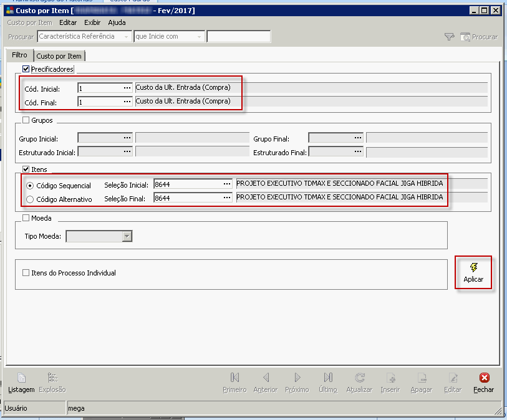
Task: Click the Apagar delete icon
Action: pos(422,378)
